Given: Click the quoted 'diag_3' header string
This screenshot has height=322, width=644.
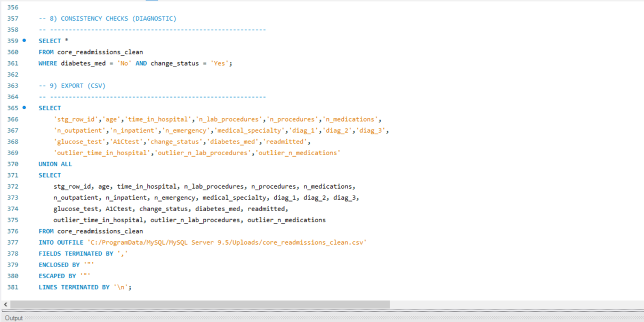Looking at the screenshot, I should pos(371,130).
